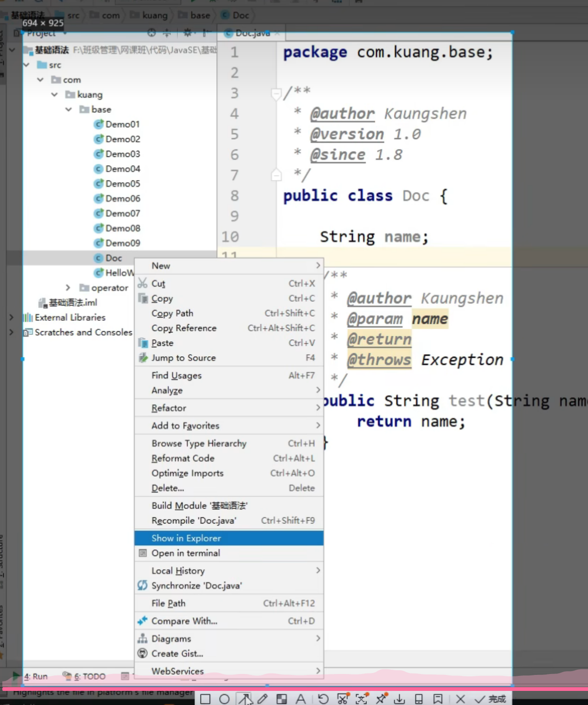Send screenshot to phone icon

click(x=419, y=699)
